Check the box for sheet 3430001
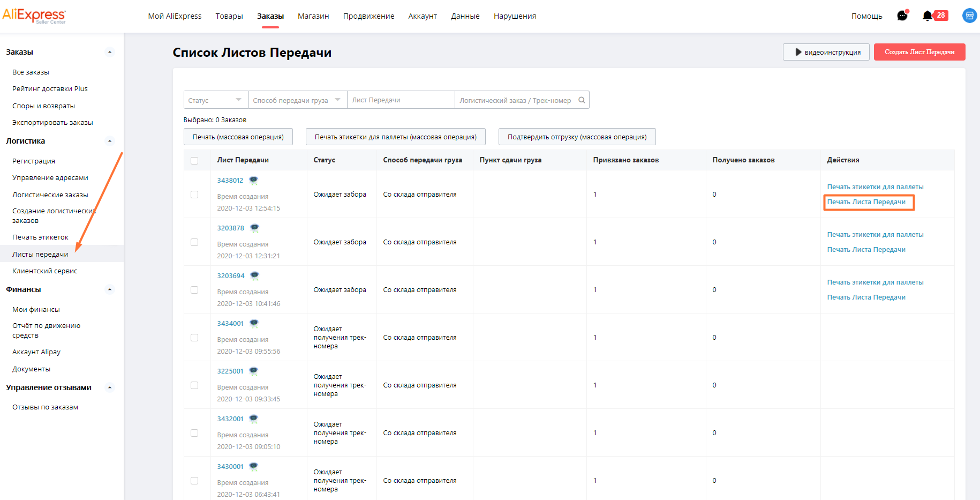The image size is (980, 500). pos(194,481)
